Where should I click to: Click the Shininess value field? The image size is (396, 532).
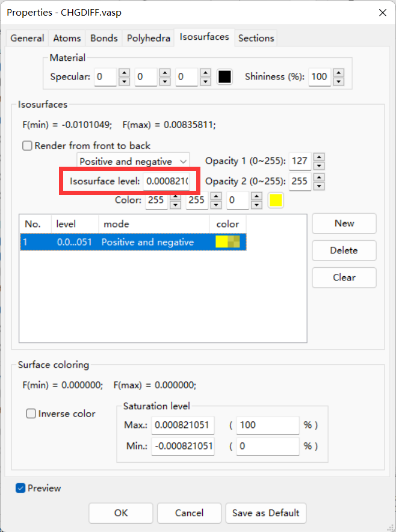pos(320,76)
